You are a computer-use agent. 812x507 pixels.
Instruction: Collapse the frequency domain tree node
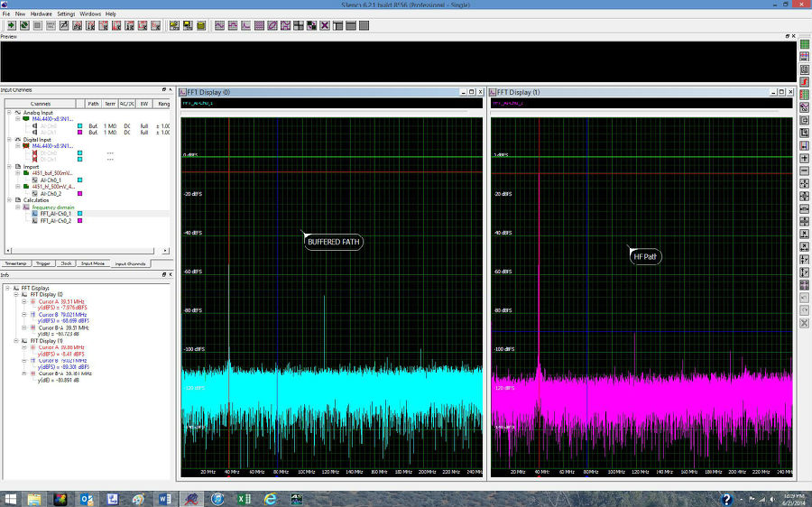(x=18, y=207)
